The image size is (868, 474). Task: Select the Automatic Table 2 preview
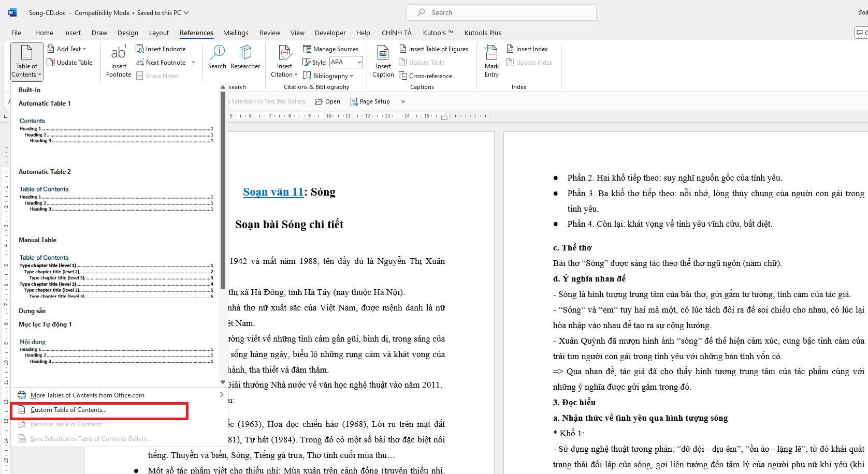pos(116,200)
